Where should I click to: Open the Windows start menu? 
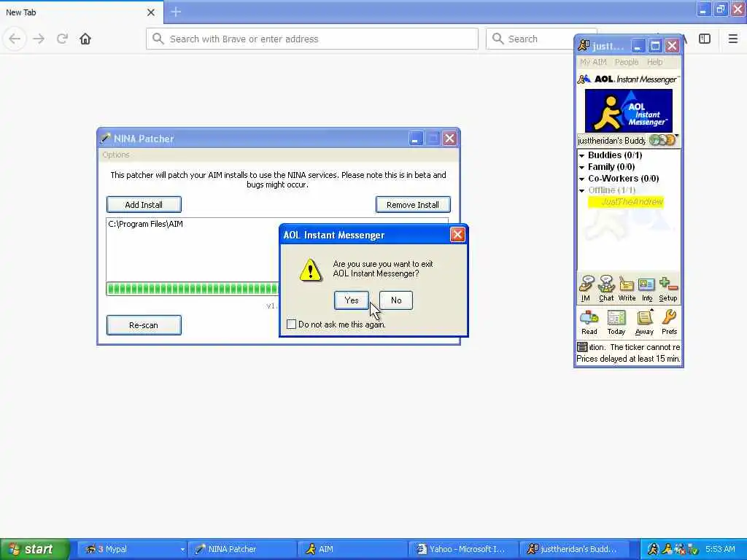(34, 549)
